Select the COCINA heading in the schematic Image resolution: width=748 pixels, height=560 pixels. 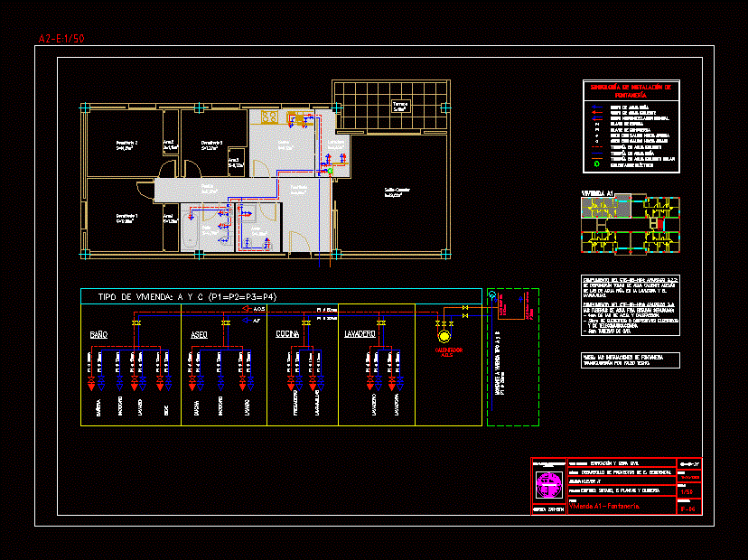click(289, 335)
